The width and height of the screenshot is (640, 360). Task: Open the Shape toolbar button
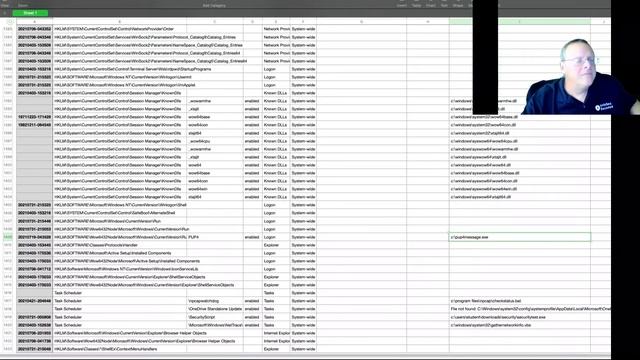(458, 5)
